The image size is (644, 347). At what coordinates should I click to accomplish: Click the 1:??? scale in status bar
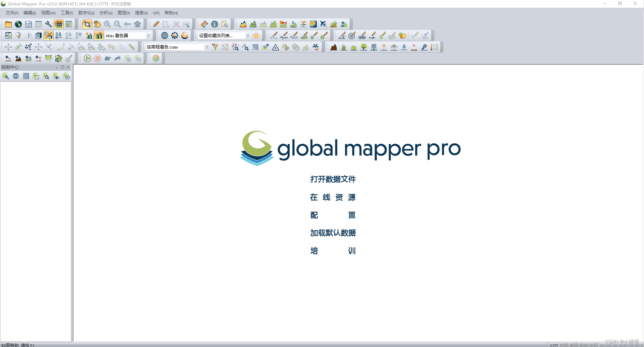[554, 345]
